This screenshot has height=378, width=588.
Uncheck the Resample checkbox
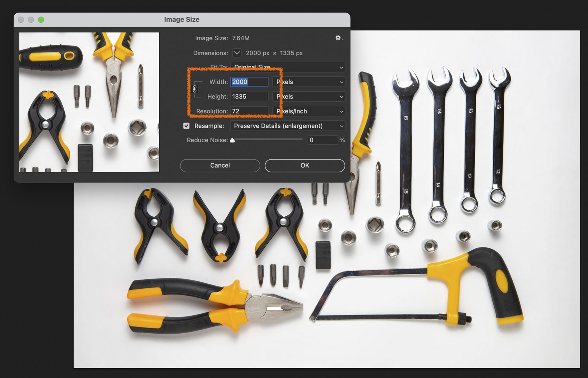tap(187, 126)
